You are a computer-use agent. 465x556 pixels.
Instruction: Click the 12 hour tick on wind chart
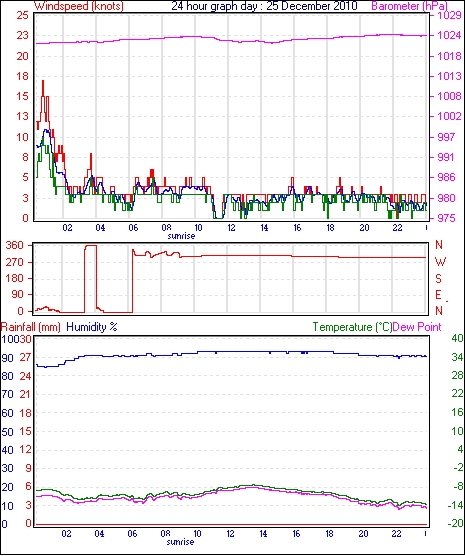click(231, 228)
